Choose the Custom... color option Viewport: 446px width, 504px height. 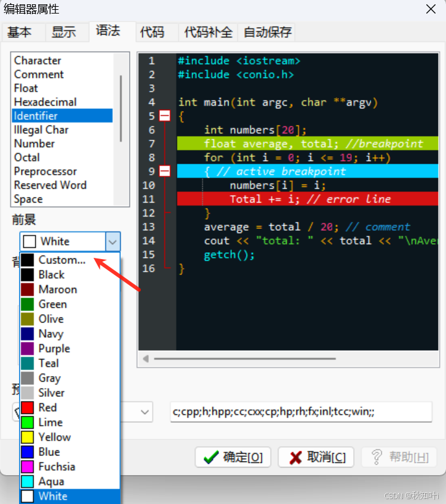(x=70, y=260)
